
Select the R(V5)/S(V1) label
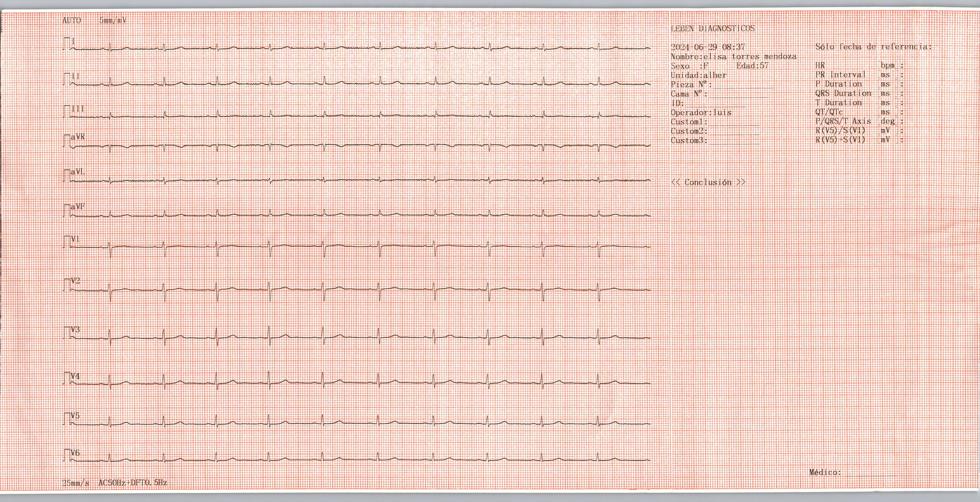click(x=840, y=131)
